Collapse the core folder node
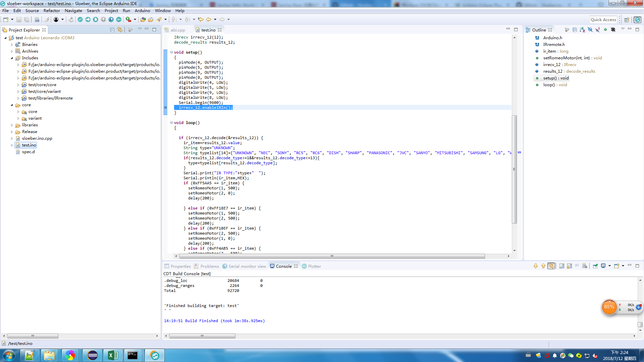This screenshot has width=644, height=362. click(12, 105)
